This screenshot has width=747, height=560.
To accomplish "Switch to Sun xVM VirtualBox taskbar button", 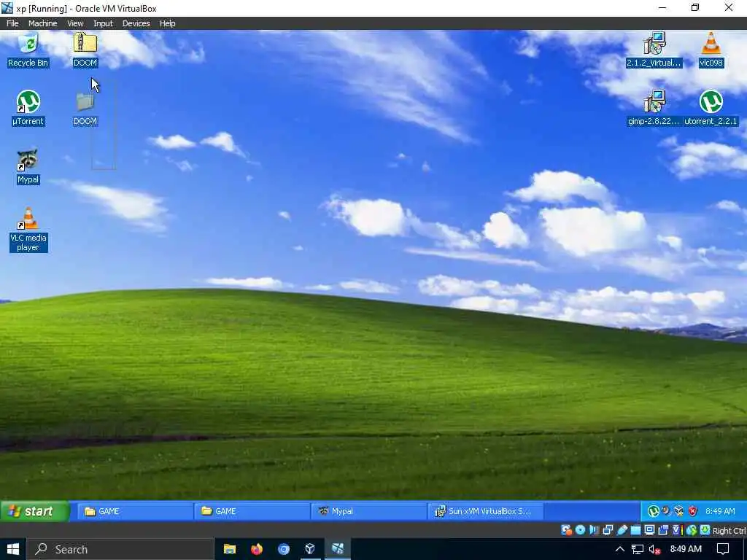I will (485, 511).
